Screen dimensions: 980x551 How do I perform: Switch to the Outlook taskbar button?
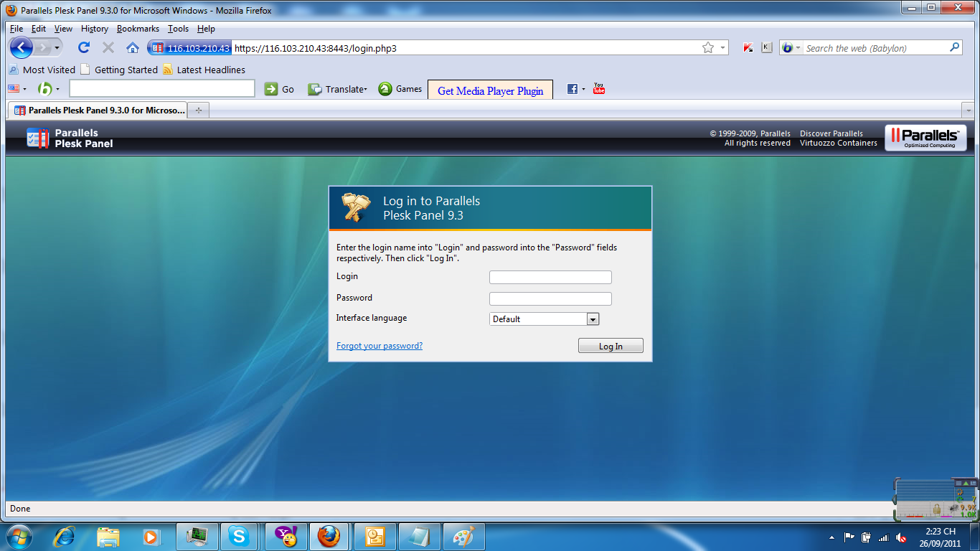(x=374, y=536)
